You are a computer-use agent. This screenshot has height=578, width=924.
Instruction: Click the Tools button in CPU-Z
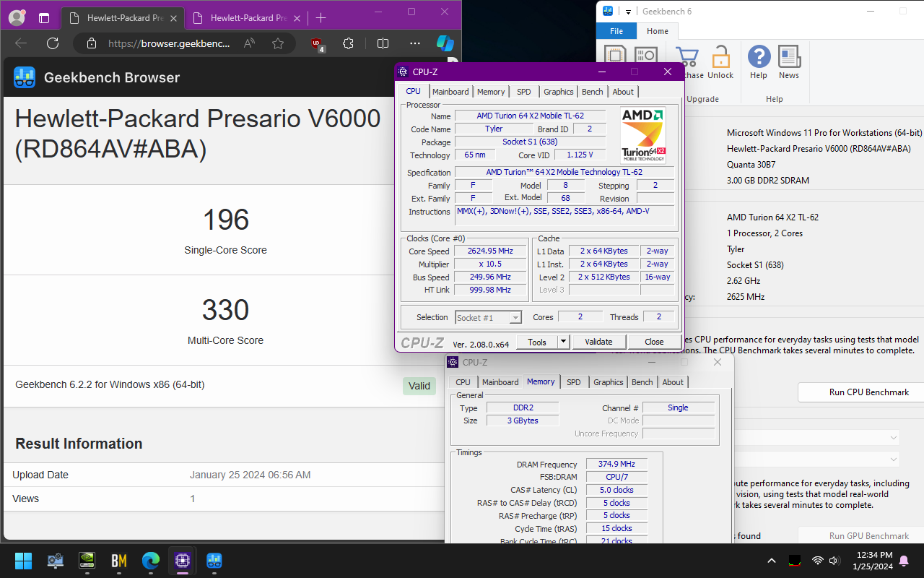click(537, 342)
